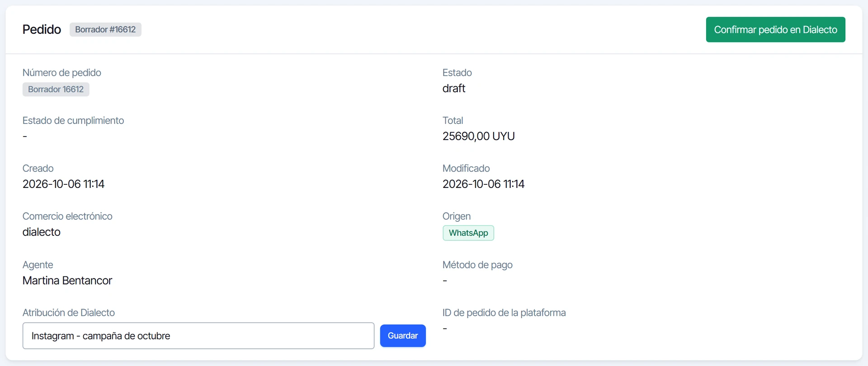
Task: Click the Modificado field label
Action: pyautogui.click(x=466, y=169)
